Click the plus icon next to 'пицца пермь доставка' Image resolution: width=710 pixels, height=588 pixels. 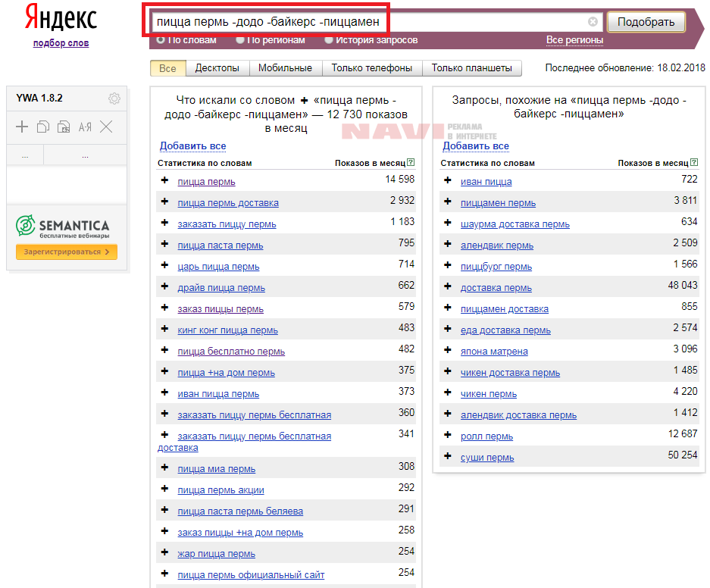[x=165, y=202]
